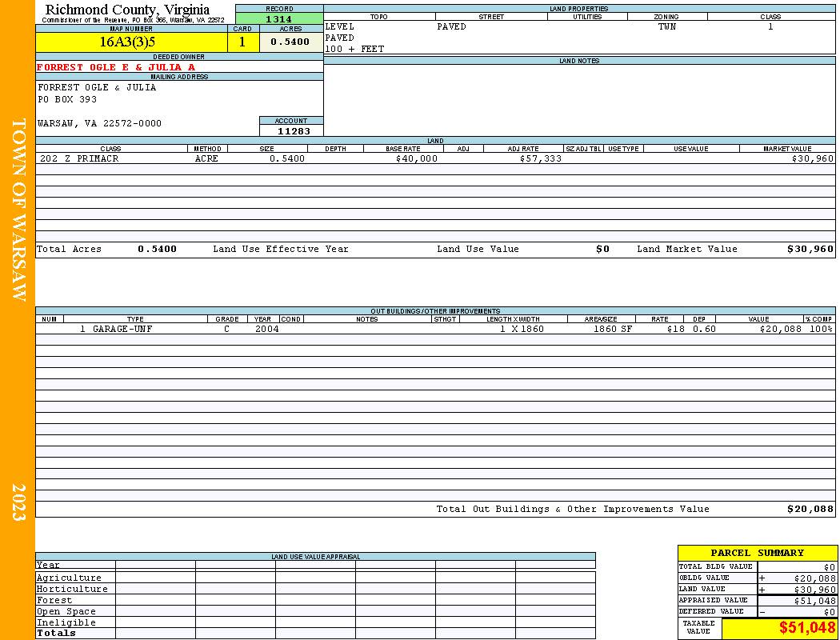Select the PAVED street value
840x640 pixels.
[x=451, y=26]
